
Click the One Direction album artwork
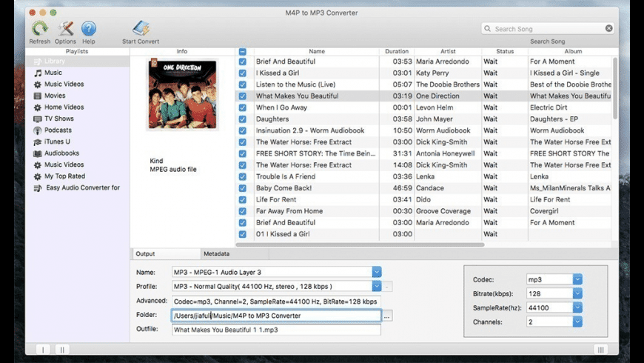183,94
